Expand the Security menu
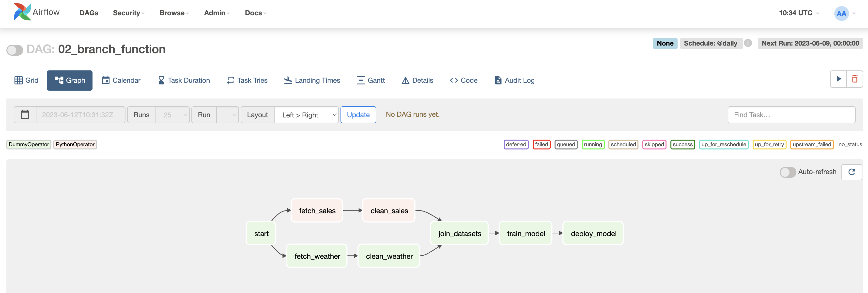This screenshot has width=868, height=293. [128, 13]
